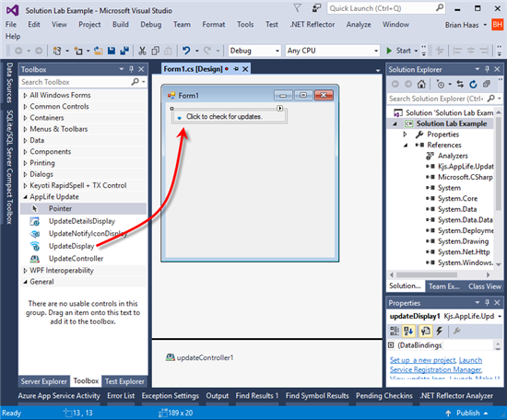
Task: Click the Undo arrow icon
Action: pyautogui.click(x=186, y=51)
